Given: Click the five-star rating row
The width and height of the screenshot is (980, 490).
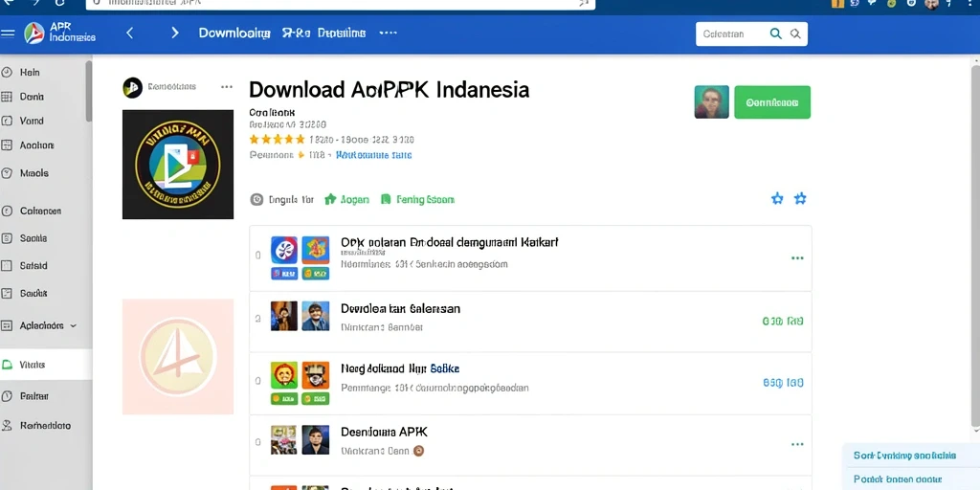Looking at the screenshot, I should click(x=277, y=140).
